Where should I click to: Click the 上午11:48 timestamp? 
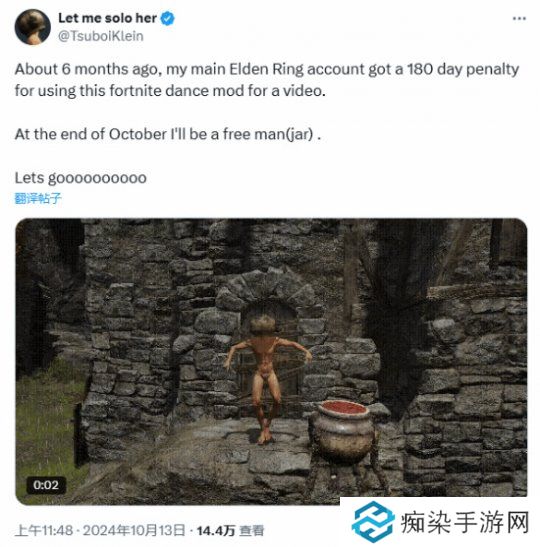tap(44, 531)
